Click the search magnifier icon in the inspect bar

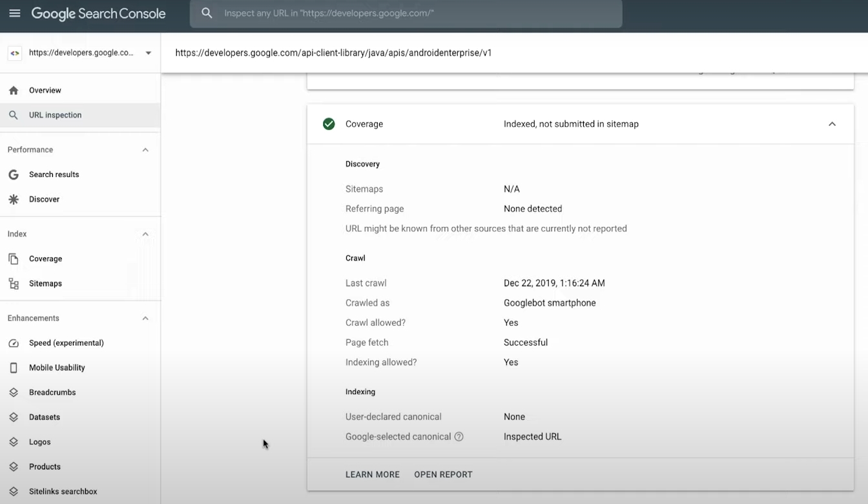(x=207, y=13)
